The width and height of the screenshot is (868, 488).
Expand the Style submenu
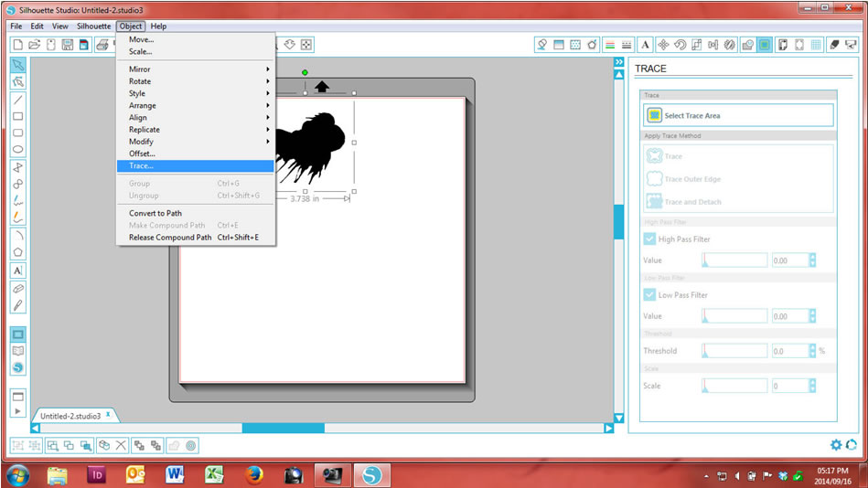196,93
